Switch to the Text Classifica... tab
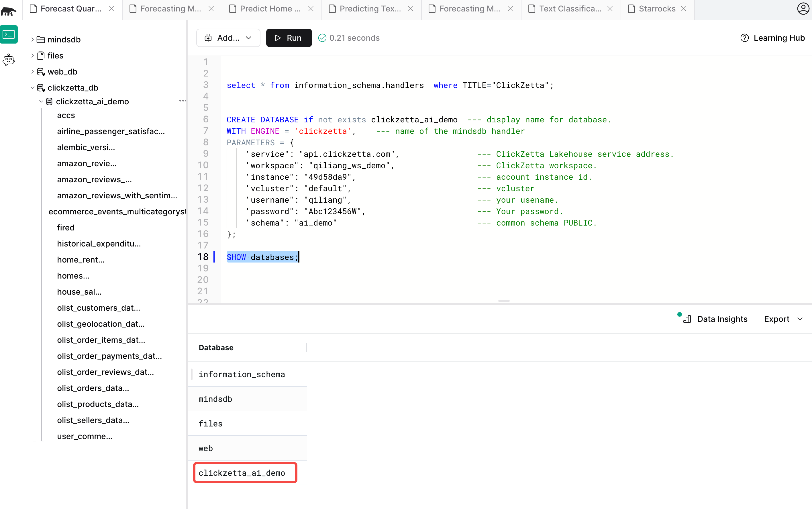The height and width of the screenshot is (509, 812). (x=570, y=9)
